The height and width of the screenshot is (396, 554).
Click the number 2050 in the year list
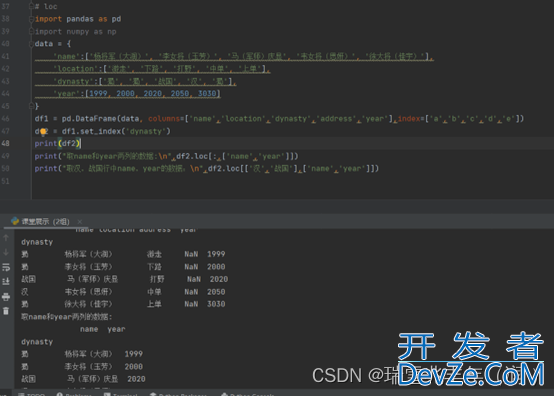tap(180, 94)
